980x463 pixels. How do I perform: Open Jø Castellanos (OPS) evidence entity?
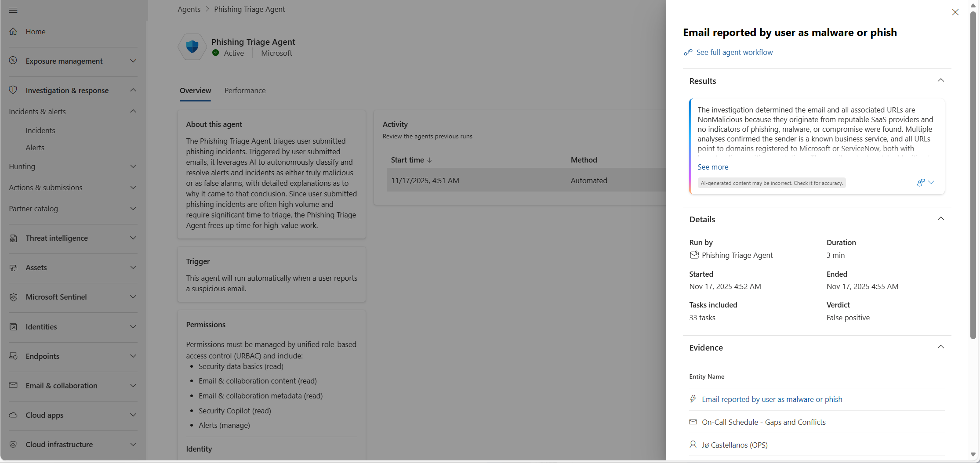click(x=735, y=445)
